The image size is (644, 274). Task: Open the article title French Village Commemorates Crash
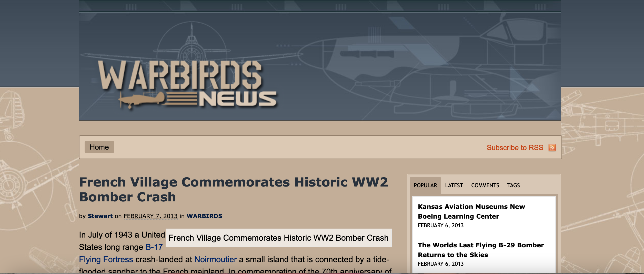[234, 189]
